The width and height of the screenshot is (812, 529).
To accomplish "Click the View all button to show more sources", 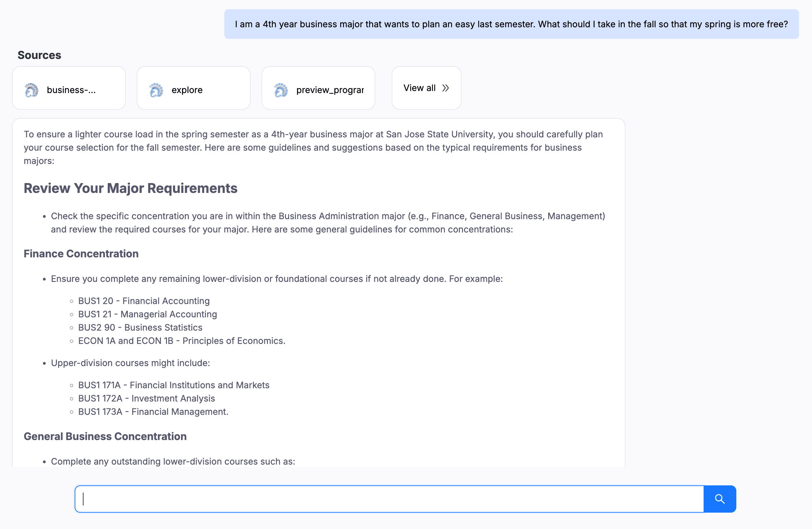I will (426, 88).
